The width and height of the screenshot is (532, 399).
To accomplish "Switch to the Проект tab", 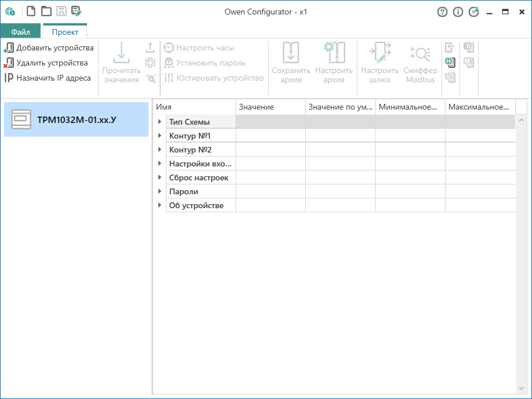I will (x=65, y=32).
